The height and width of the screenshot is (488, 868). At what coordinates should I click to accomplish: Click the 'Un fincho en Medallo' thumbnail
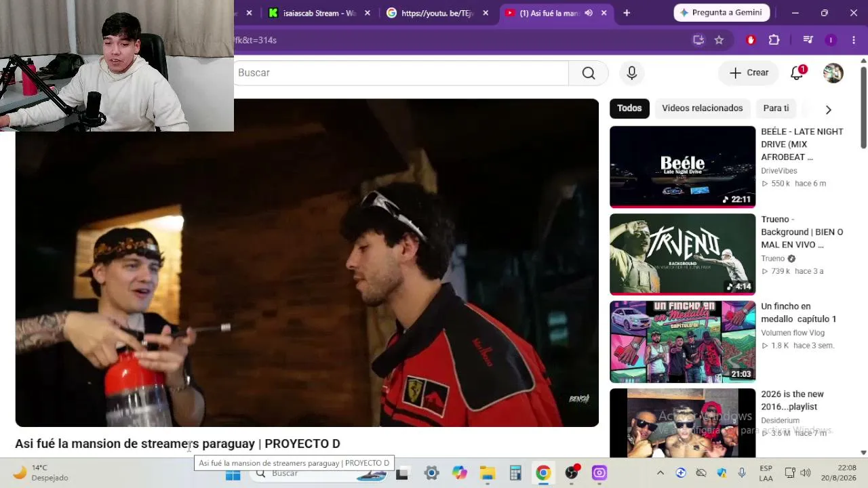(x=682, y=342)
